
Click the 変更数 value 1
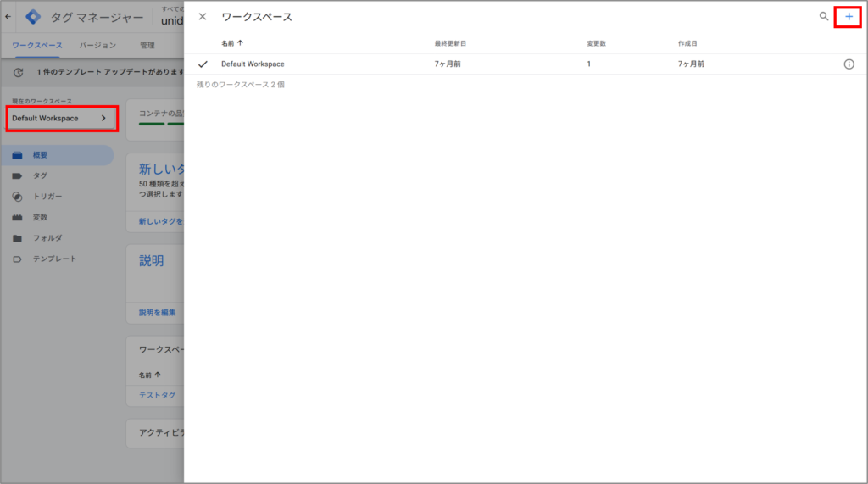coord(589,64)
